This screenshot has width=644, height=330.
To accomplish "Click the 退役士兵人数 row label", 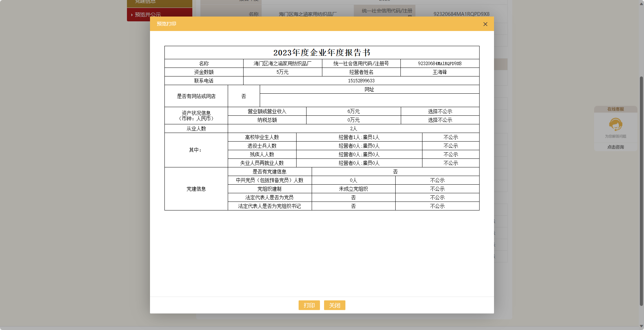I will tap(262, 146).
